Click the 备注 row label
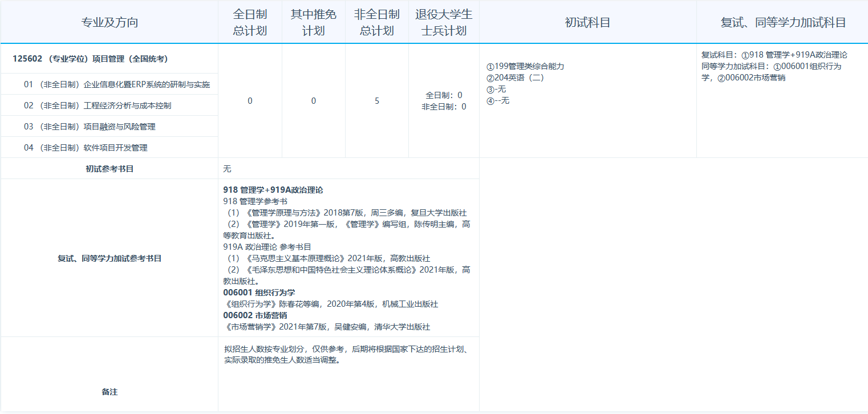This screenshot has width=868, height=414. tap(109, 392)
